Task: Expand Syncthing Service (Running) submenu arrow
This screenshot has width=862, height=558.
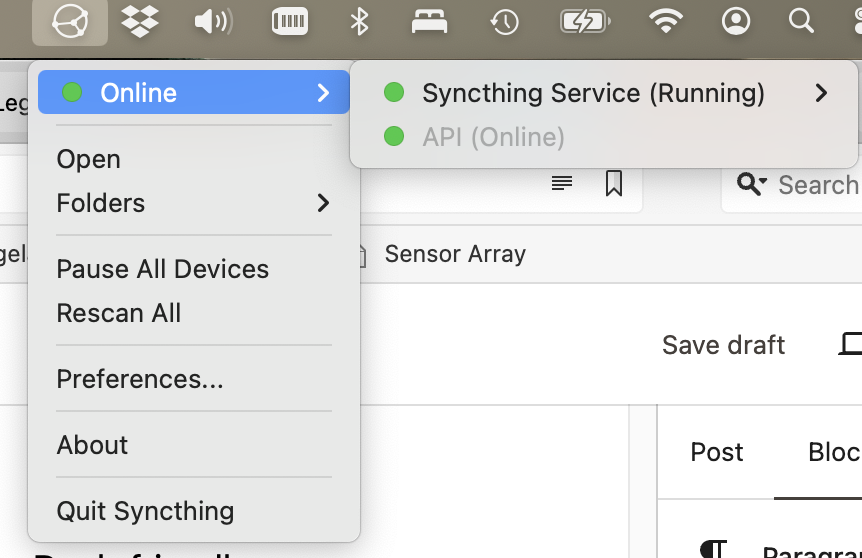Action: coord(821,93)
